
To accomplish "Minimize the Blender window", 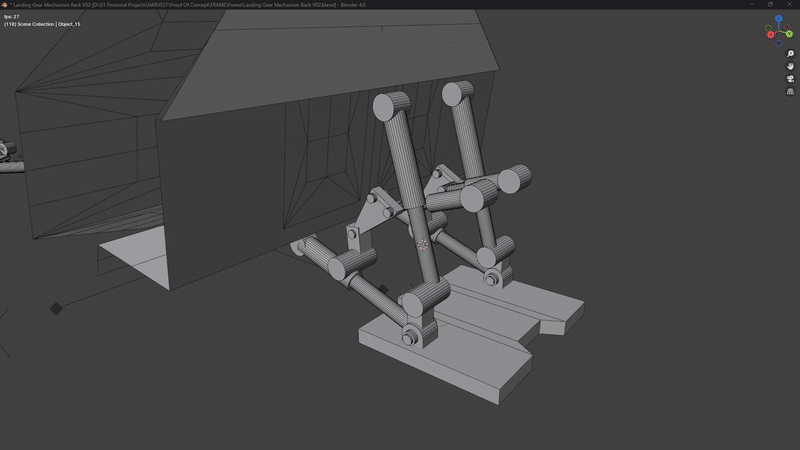I will point(752,5).
